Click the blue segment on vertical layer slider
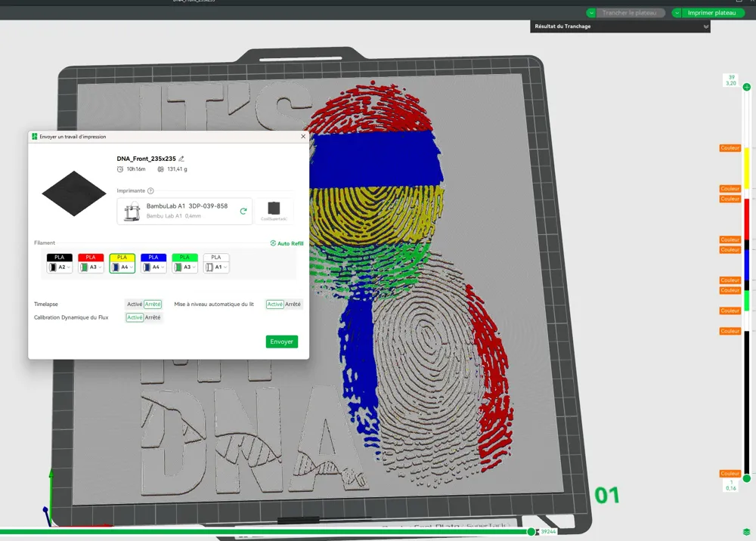Screen dimensions: 756x541 click(747, 264)
